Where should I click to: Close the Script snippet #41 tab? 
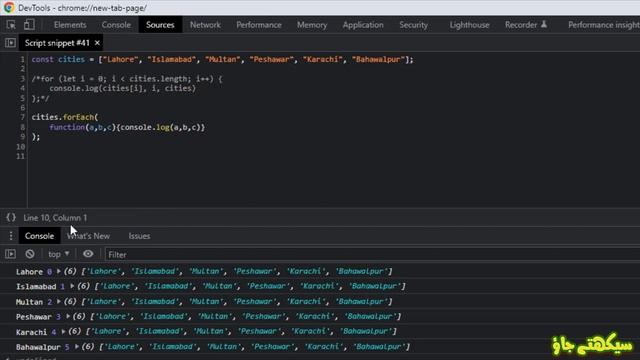coord(97,43)
